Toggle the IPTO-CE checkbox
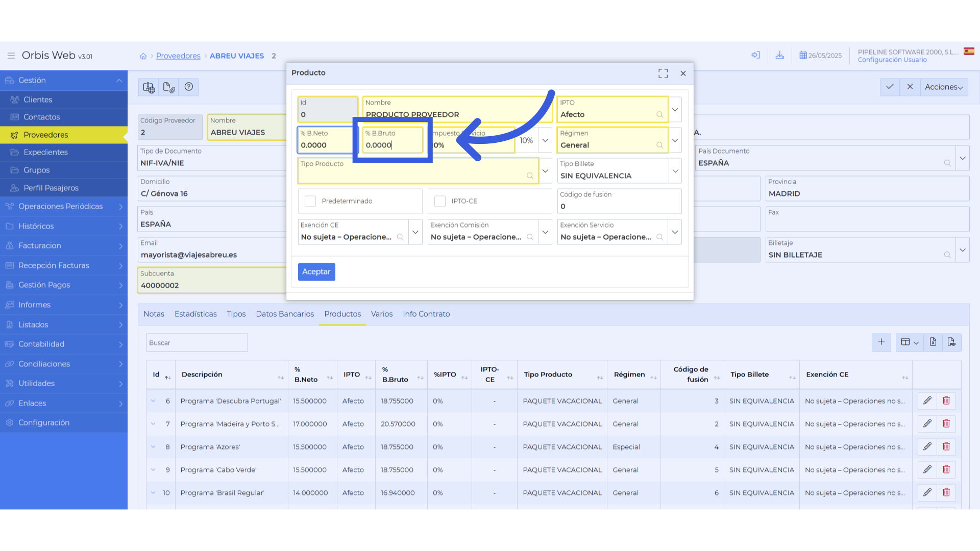The width and height of the screenshot is (980, 551). coord(440,202)
